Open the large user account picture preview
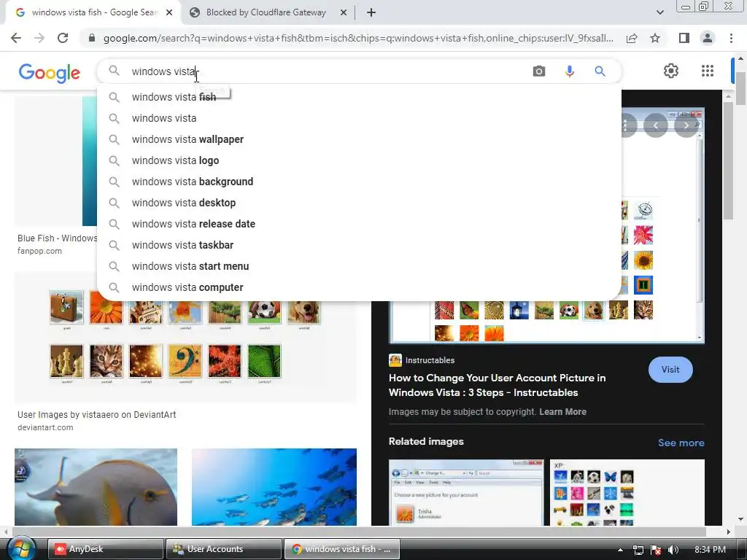This screenshot has height=560, width=747. [547, 322]
